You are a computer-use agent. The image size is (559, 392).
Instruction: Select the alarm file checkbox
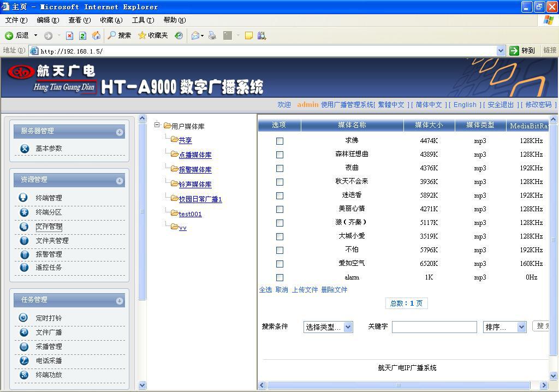tap(279, 277)
